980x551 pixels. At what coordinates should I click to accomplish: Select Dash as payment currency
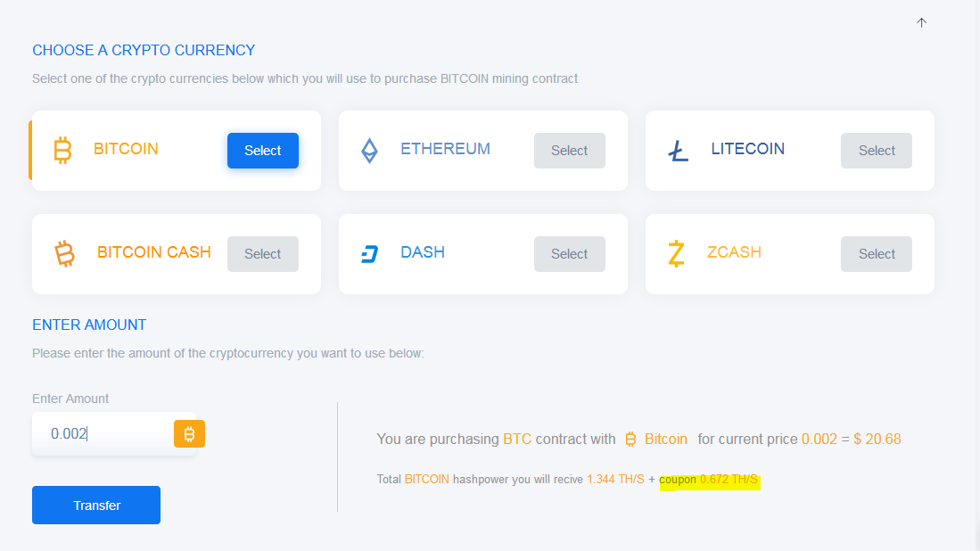569,254
